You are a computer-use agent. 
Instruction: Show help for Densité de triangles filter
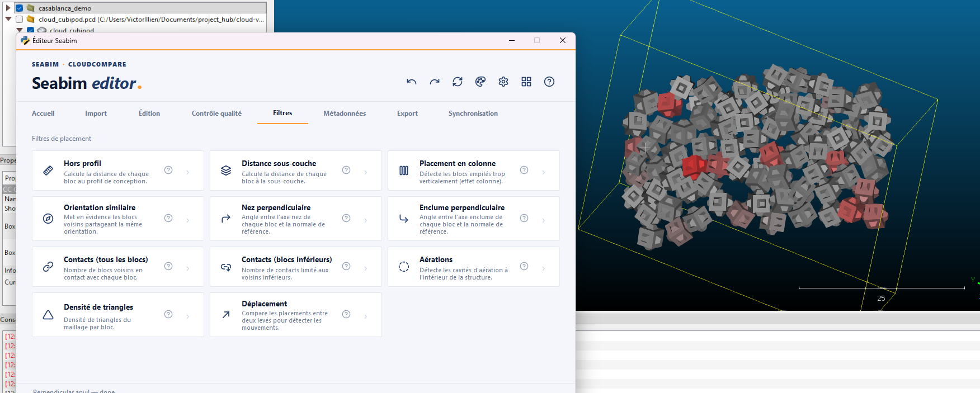click(168, 314)
